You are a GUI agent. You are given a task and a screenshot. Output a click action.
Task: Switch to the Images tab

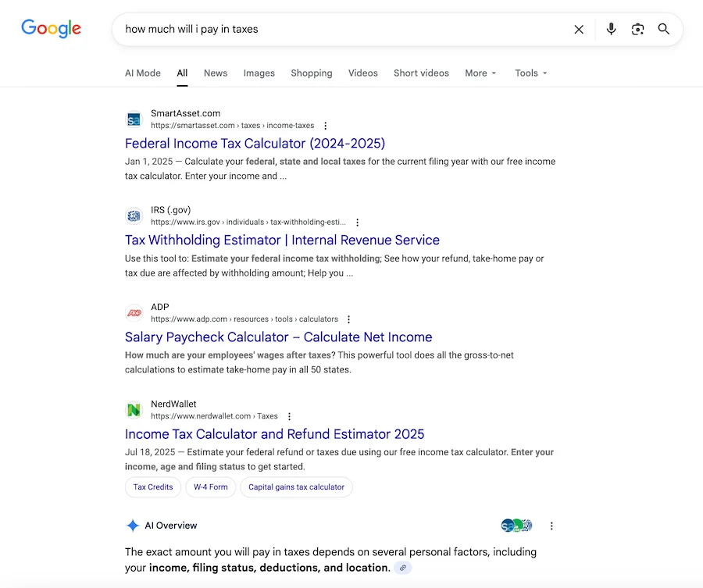click(x=259, y=73)
